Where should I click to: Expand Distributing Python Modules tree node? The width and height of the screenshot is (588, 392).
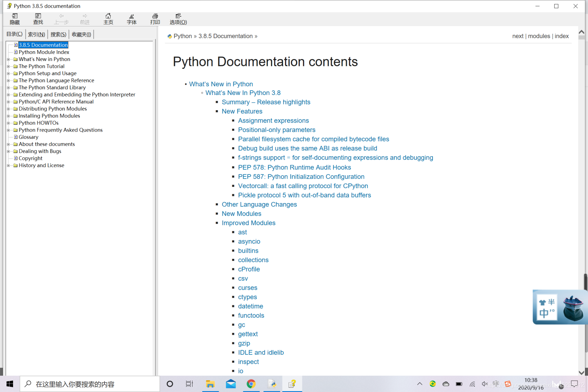(x=9, y=109)
